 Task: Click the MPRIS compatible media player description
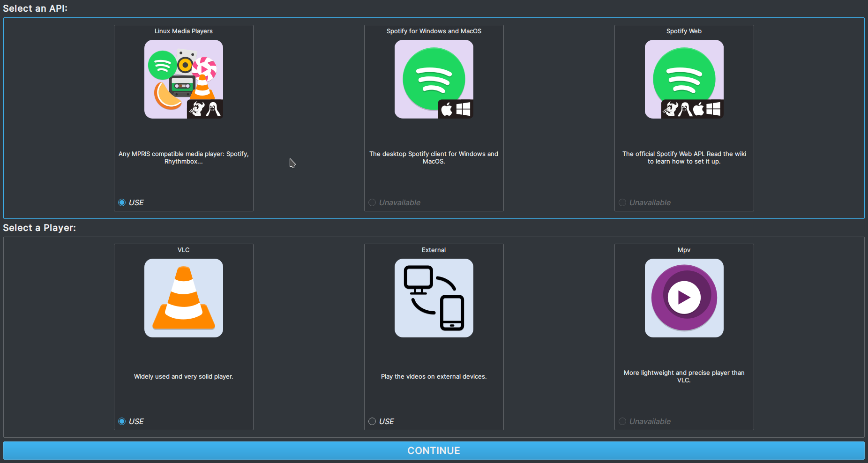[x=183, y=157]
